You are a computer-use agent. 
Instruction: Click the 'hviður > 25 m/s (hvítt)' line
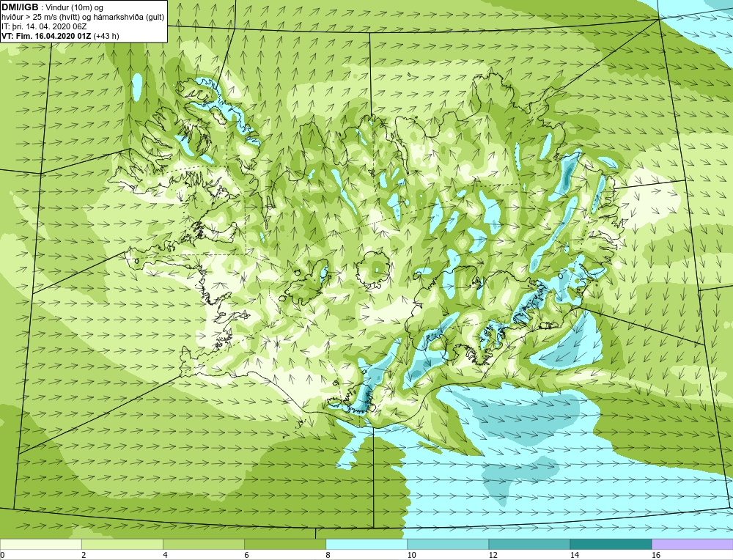[x=83, y=17]
